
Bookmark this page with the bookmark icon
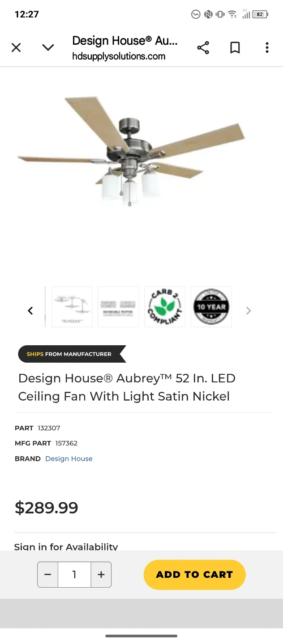point(235,47)
